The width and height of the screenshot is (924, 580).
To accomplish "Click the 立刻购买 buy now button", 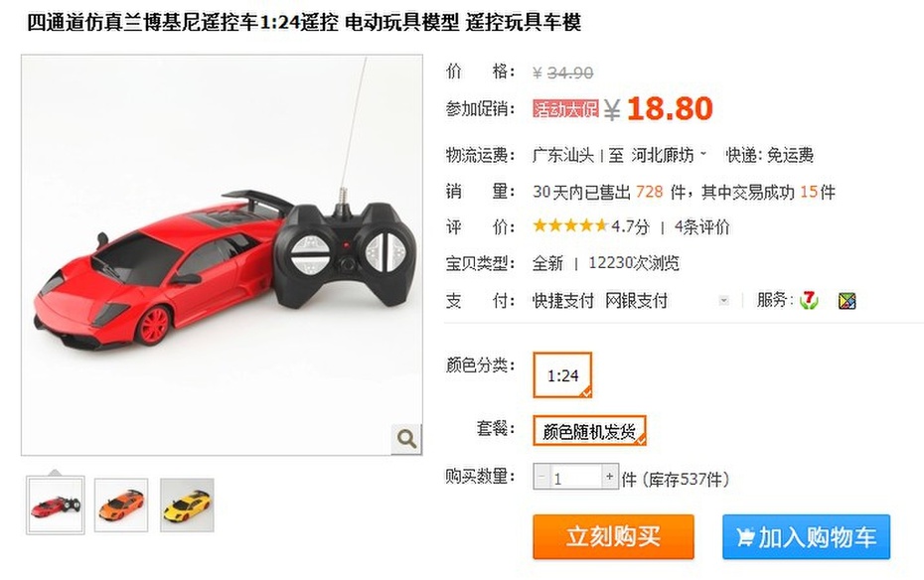I will (x=613, y=537).
